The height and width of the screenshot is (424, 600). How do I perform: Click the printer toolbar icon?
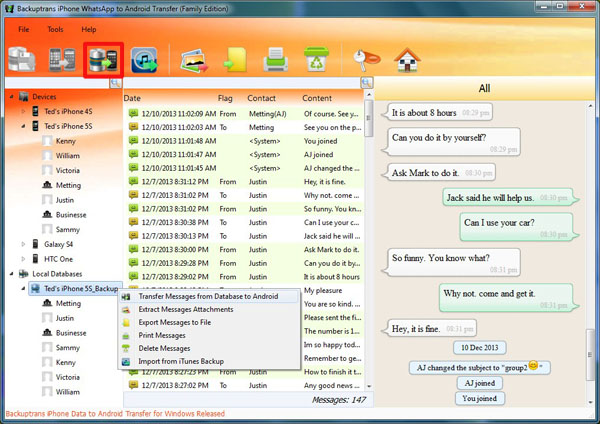(276, 59)
